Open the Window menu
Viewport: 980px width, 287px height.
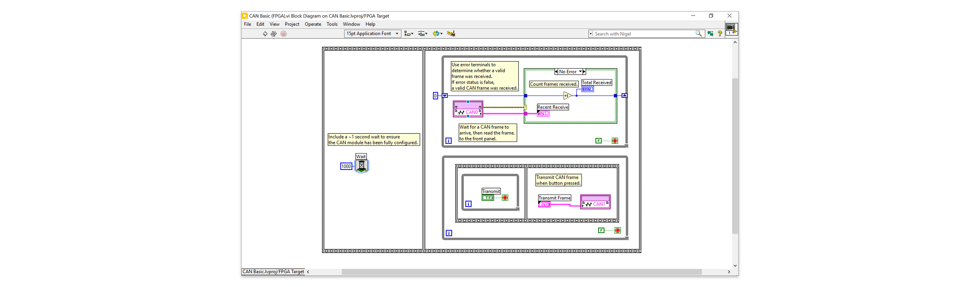(351, 24)
